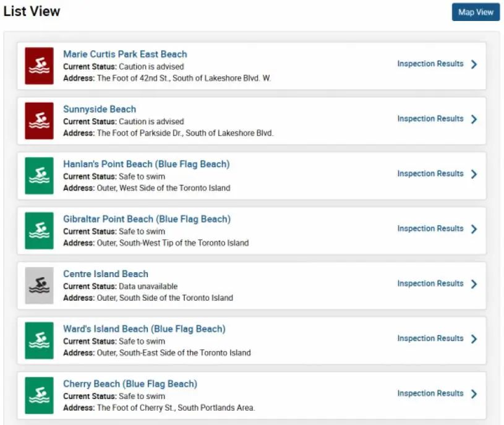Screen dimensions: 504x425
Task: View Inspection Results for Hanlan's Point Beach
Action: 430,174
